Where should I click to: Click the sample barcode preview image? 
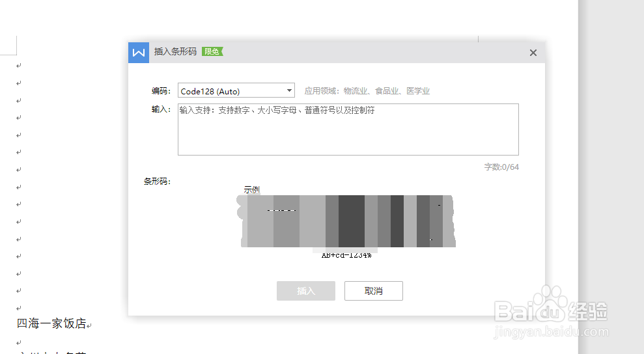(347, 221)
